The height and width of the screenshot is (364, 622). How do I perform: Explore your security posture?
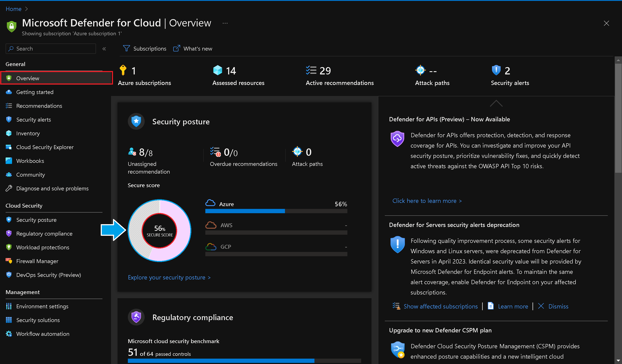coord(169,277)
